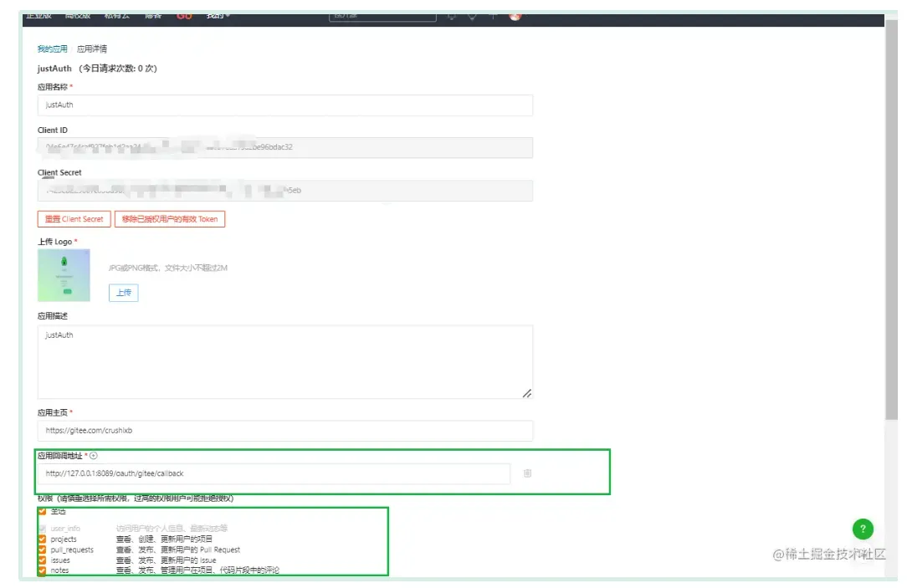Click the pull_requests permission label
The image size is (907, 588).
pos(72,550)
